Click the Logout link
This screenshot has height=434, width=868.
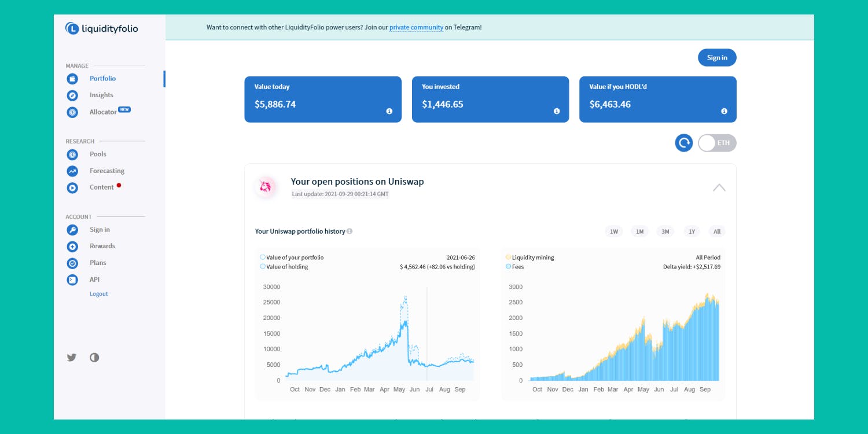pos(99,294)
